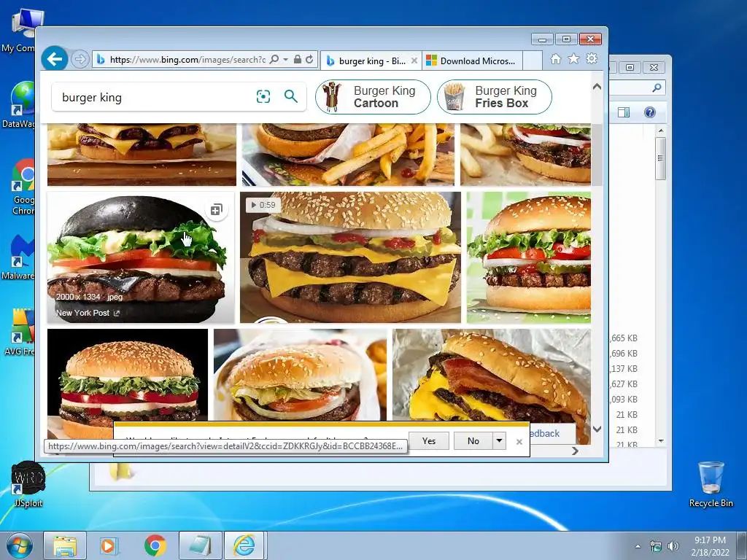Open the DataWag desktop shortcut

(x=19, y=105)
